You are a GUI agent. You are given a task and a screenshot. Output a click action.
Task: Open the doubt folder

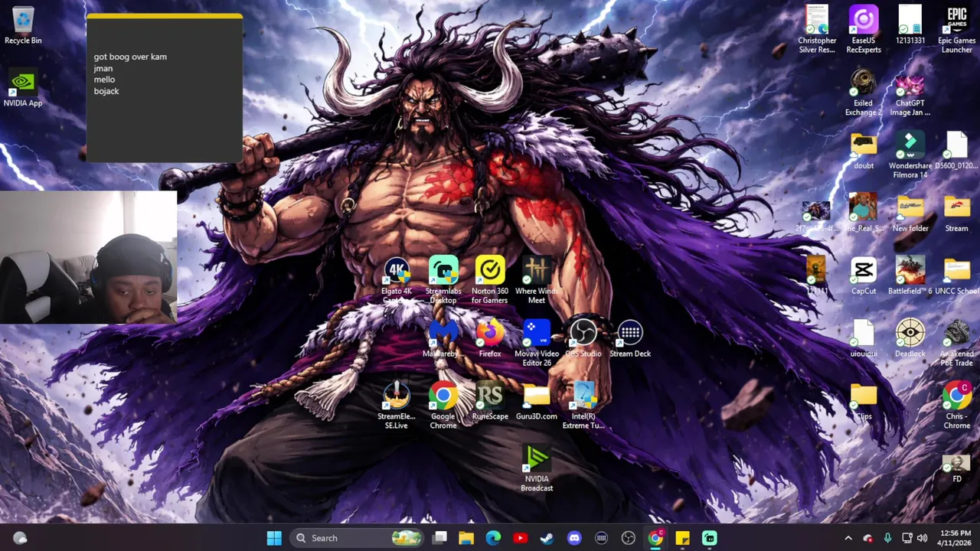[864, 151]
